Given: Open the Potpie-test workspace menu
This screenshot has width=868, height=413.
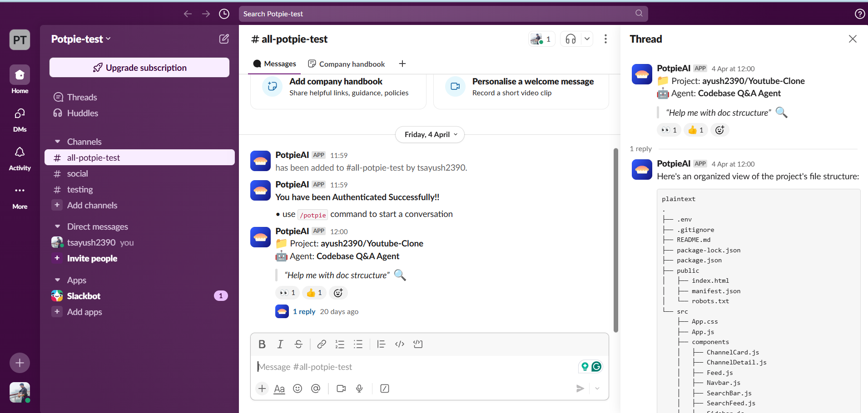Looking at the screenshot, I should 81,39.
